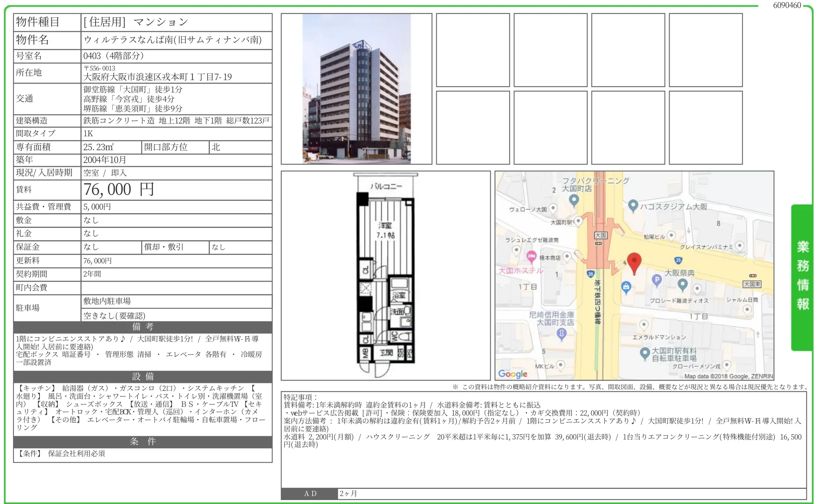The height and width of the screenshot is (504, 819).
Task: Click the 尼崎信用金庫 大国町支店 marker
Action: 561,333
